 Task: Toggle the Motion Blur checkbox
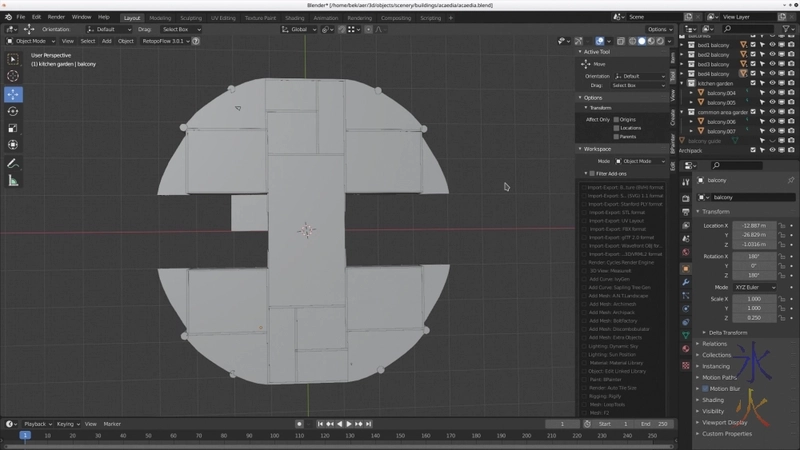point(706,389)
